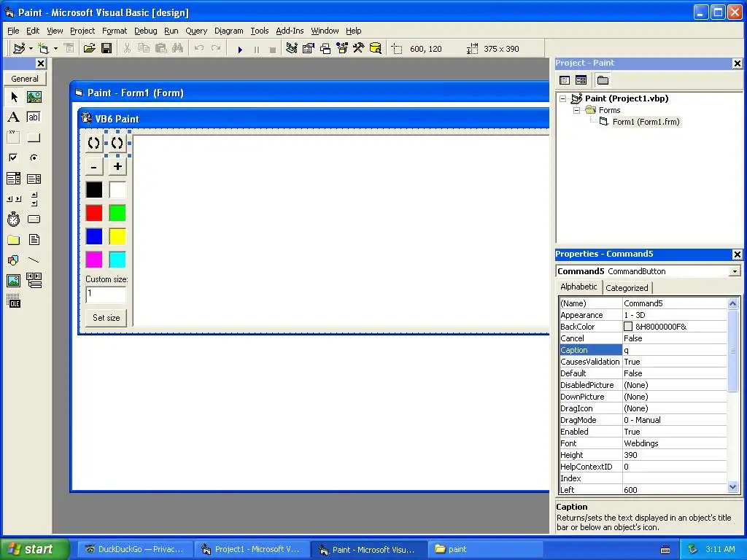Select the red color swatch

coord(94,213)
